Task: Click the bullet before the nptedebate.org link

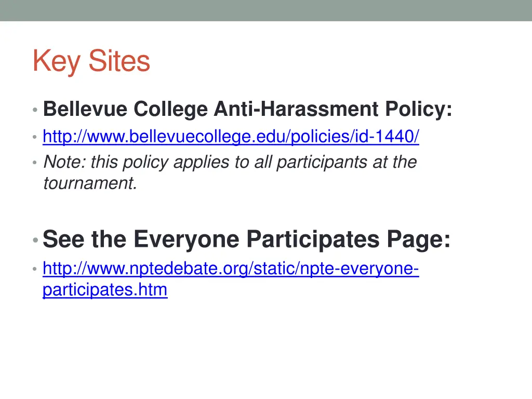Action: point(35,269)
